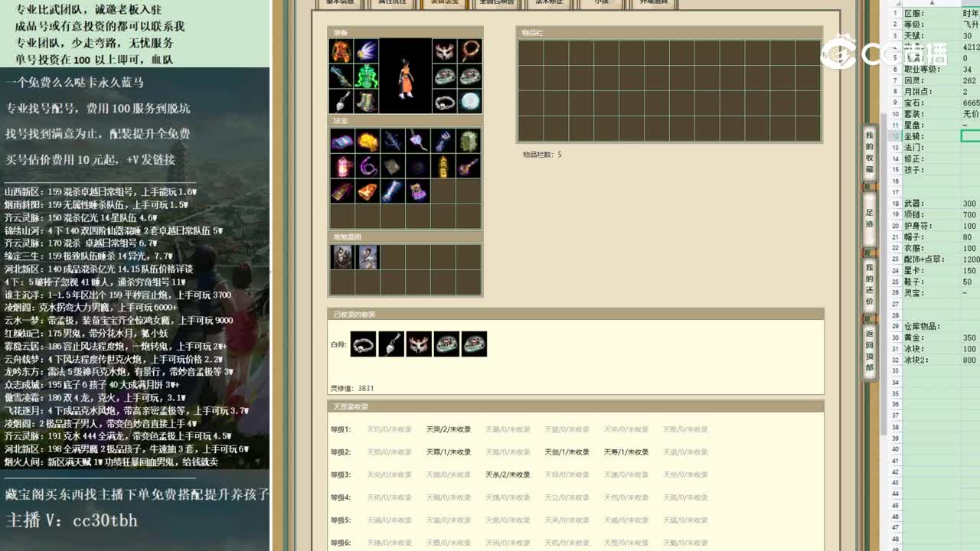Screen dimensions: 980x551
Task: Click the purple mace treasure icon
Action: [469, 166]
